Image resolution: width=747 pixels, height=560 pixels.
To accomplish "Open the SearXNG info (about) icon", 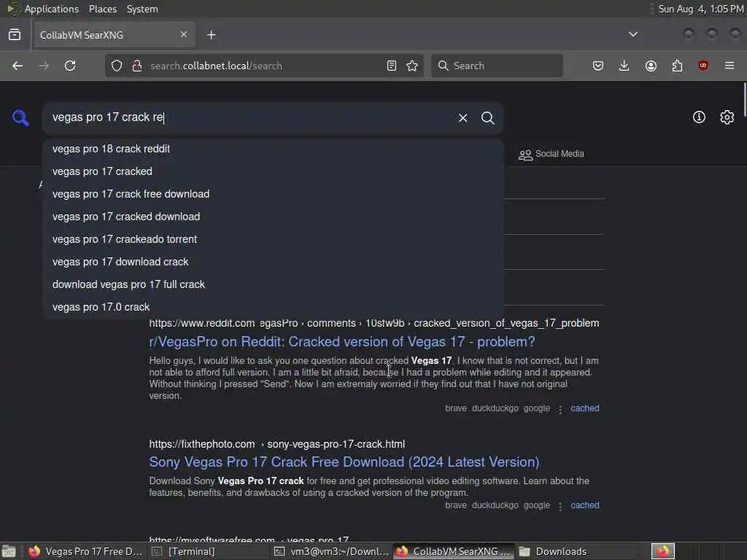I will (699, 117).
